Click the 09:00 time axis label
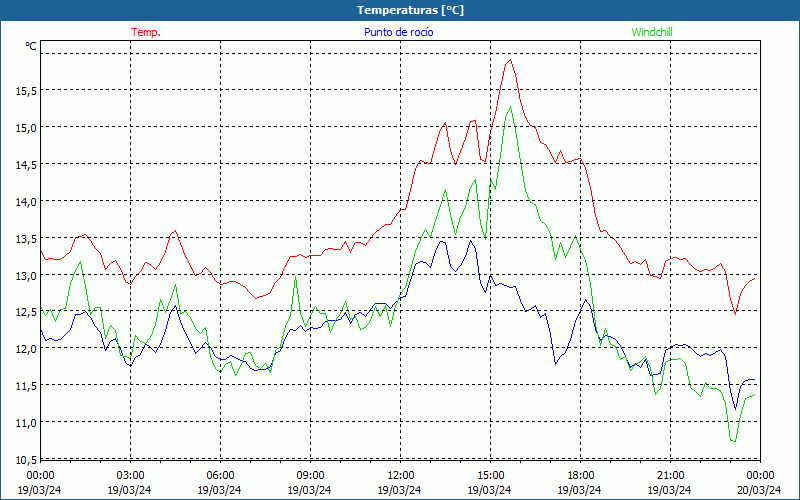The width and height of the screenshot is (800, 500). click(x=310, y=476)
